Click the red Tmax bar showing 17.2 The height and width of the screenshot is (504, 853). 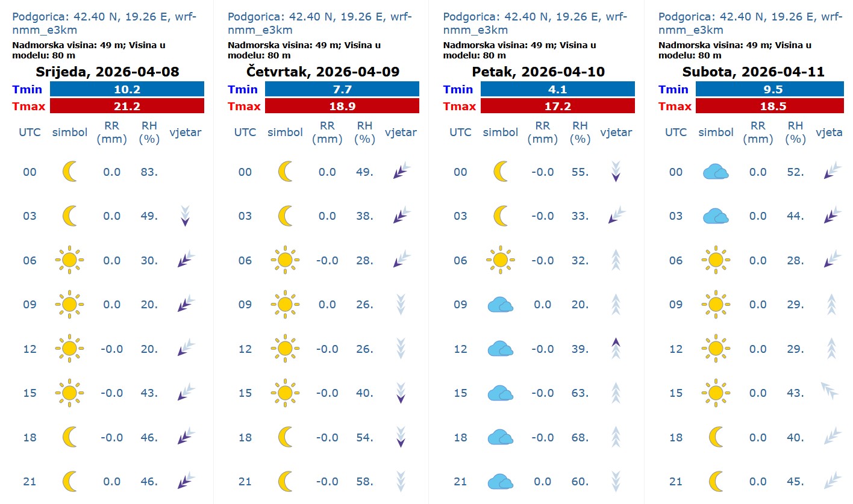tap(557, 106)
